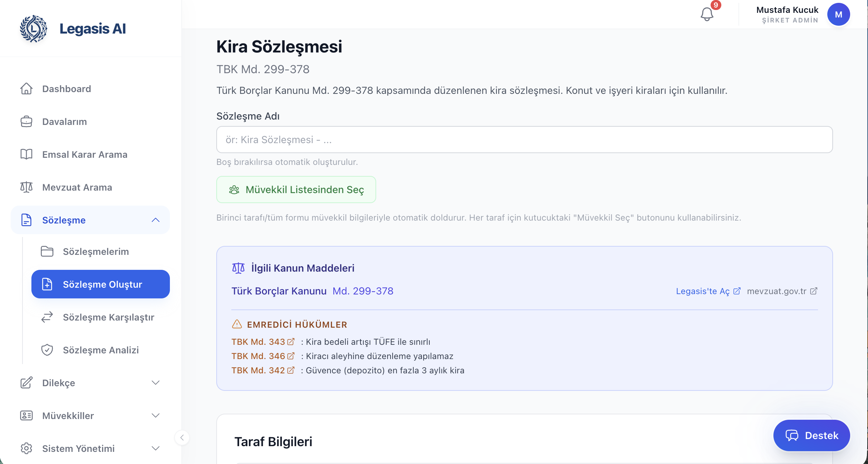This screenshot has width=868, height=464.
Task: Follow the Legasis'te Aç link
Action: coord(708,291)
